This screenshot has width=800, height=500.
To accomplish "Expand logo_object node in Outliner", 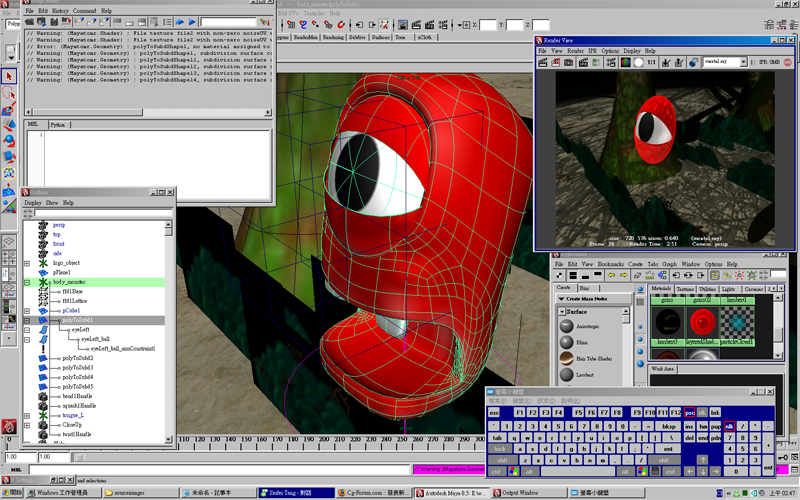I will pos(27,263).
